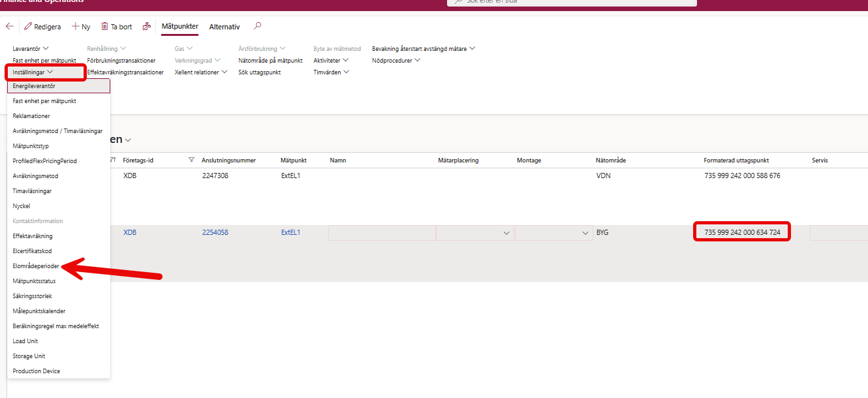The image size is (868, 398).
Task: Expand the Xellent relationer menu
Action: 200,72
